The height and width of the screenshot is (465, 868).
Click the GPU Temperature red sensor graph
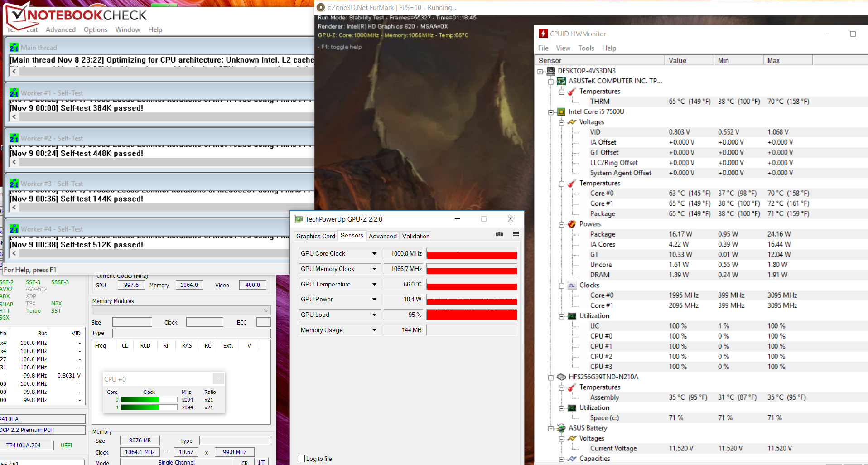click(x=472, y=284)
